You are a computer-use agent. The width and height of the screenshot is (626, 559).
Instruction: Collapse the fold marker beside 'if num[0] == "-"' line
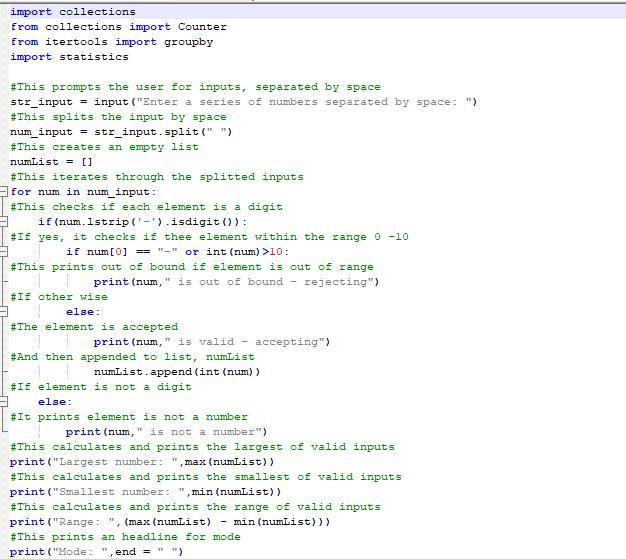[x=3, y=252]
